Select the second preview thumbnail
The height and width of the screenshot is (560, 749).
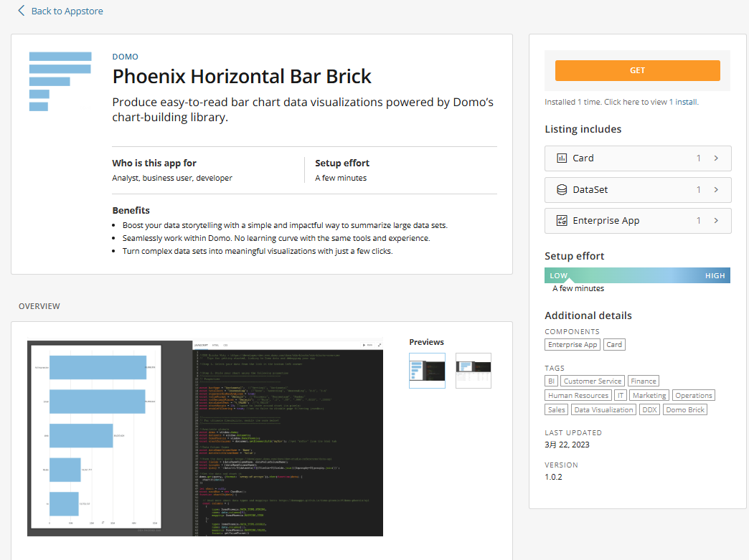click(473, 371)
